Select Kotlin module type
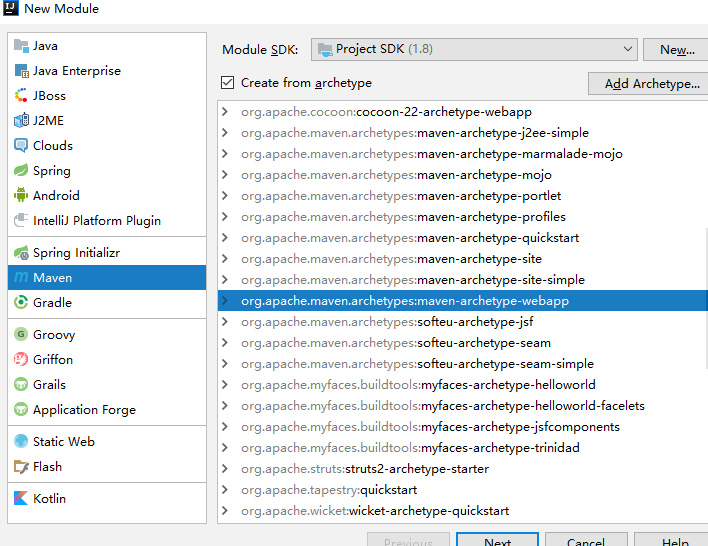 click(107, 499)
